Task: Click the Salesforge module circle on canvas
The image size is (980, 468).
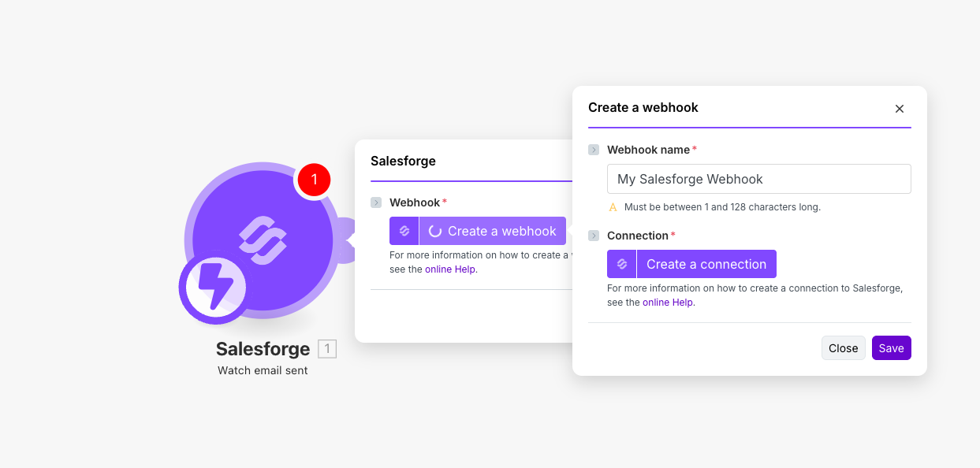Action: click(263, 240)
